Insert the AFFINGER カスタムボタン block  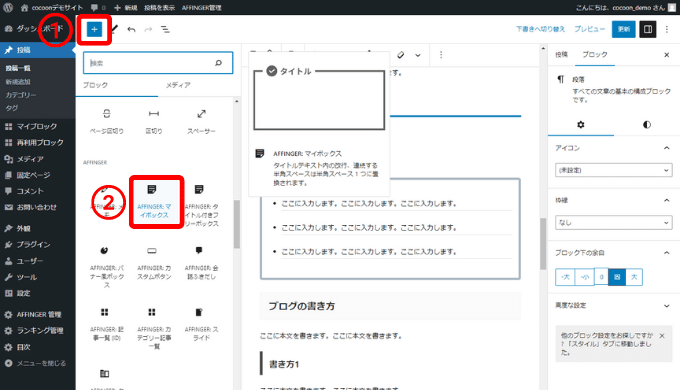pyautogui.click(x=154, y=263)
